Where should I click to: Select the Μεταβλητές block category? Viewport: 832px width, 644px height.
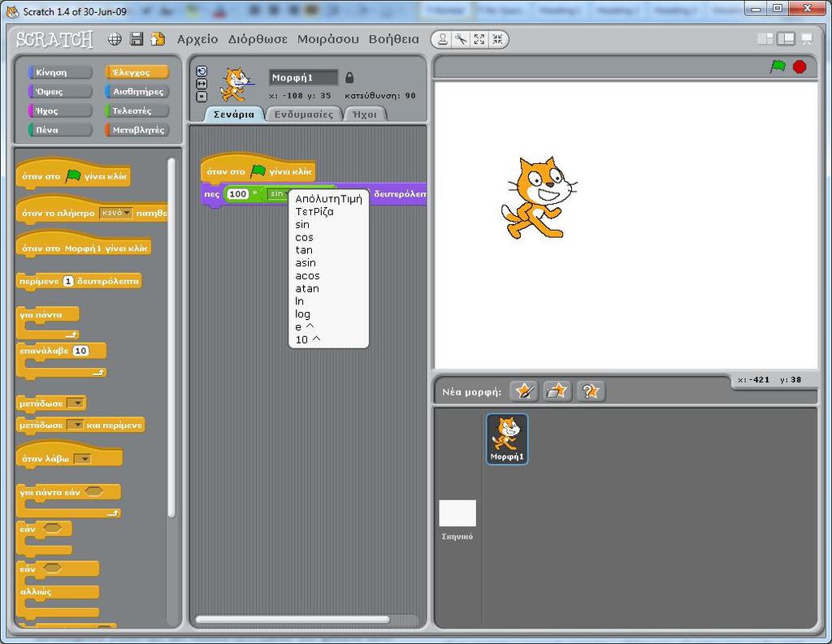(x=136, y=129)
